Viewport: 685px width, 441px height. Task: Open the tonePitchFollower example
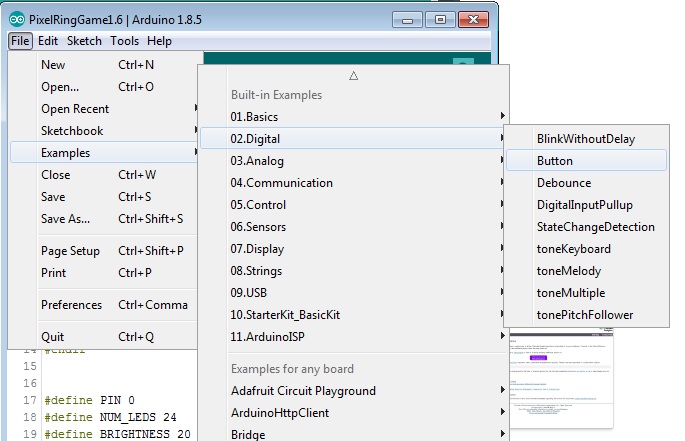pyautogui.click(x=586, y=315)
